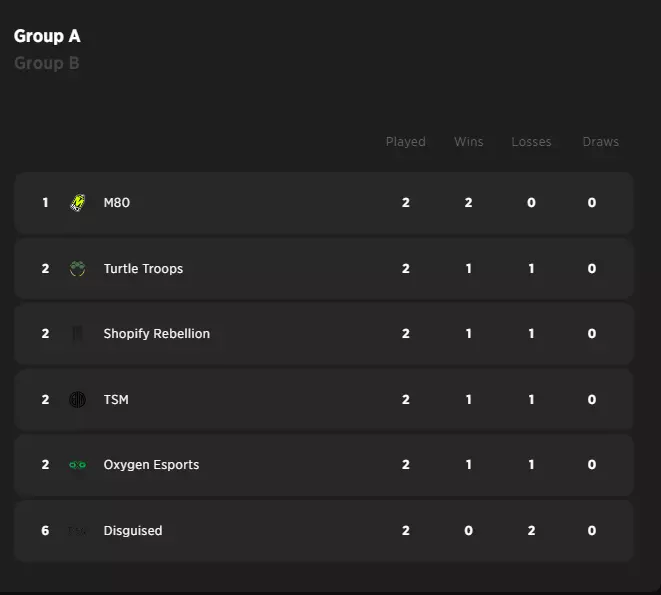
Task: Click the Shopify Rebellion team logo
Action: (78, 334)
